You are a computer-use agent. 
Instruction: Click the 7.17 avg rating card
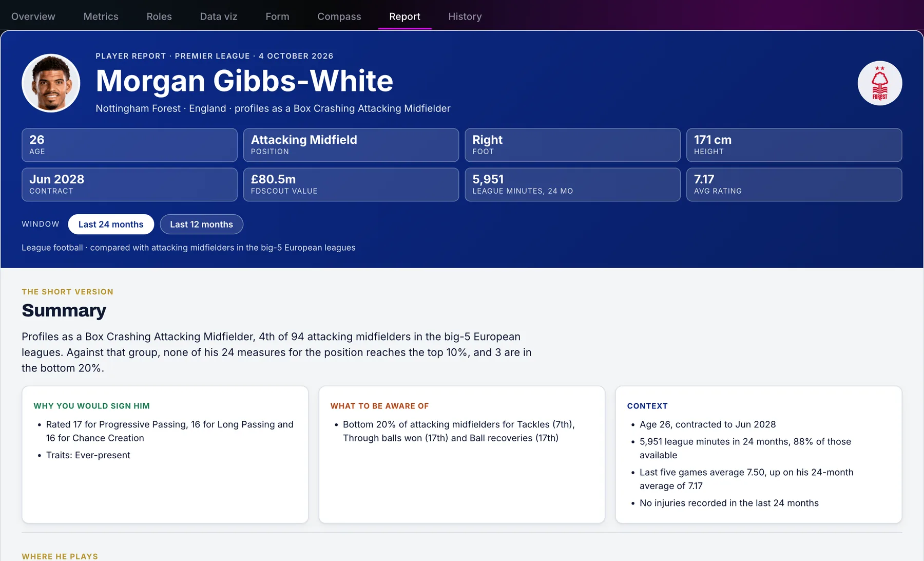(794, 184)
